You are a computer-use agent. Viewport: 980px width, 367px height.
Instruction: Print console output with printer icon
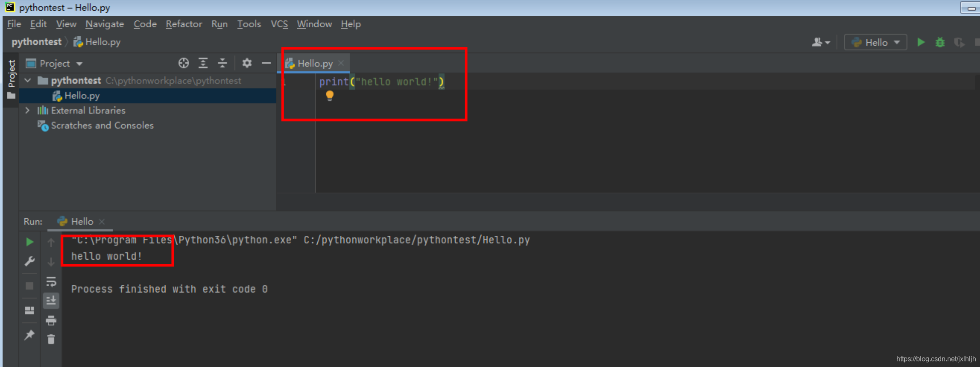tap(51, 320)
